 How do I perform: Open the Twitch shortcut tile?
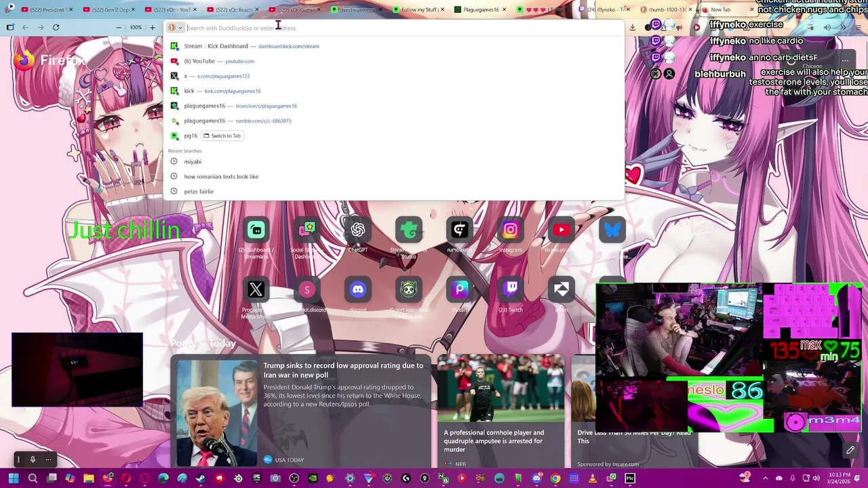tap(511, 290)
